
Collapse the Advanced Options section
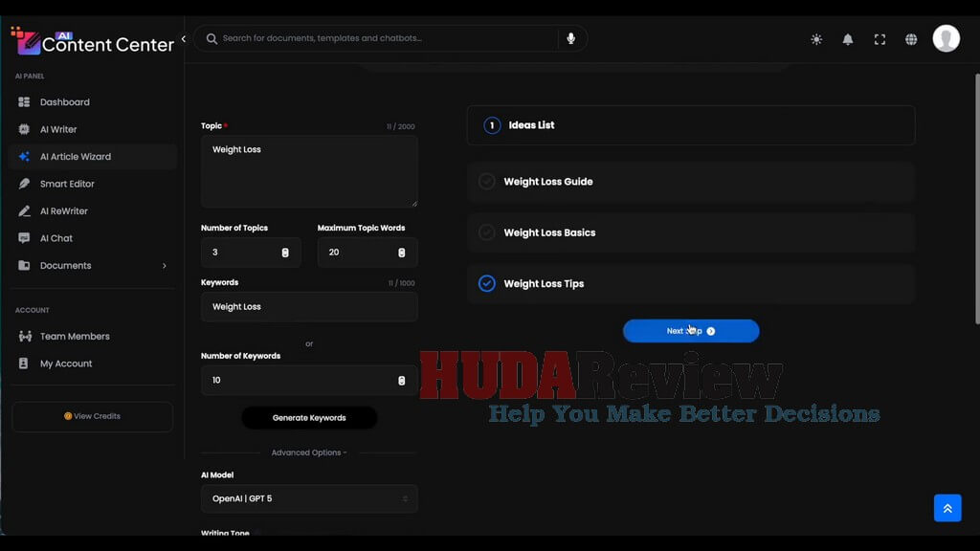(309, 452)
